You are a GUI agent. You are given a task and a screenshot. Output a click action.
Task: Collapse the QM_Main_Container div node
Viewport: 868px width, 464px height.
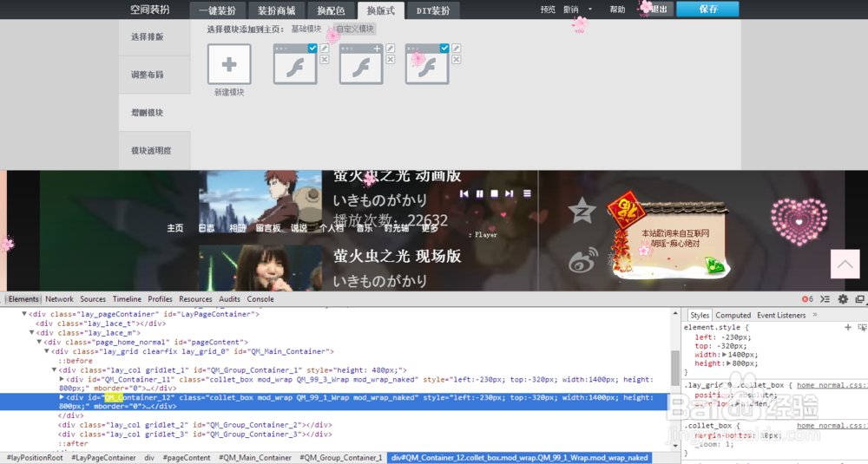click(47, 351)
